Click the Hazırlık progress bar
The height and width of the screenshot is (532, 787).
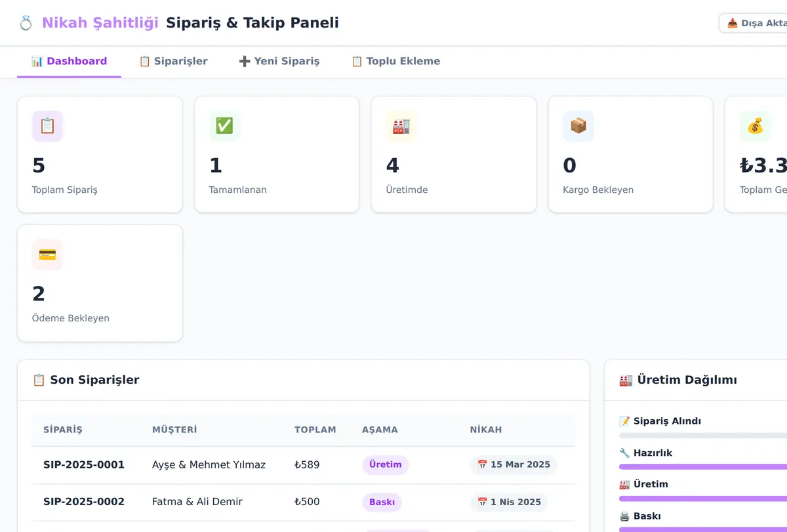point(703,467)
